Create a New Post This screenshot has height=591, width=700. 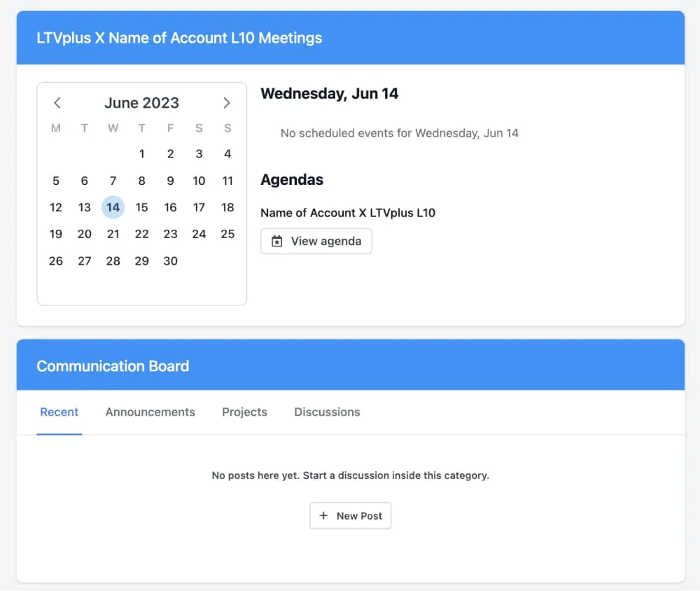click(x=351, y=515)
